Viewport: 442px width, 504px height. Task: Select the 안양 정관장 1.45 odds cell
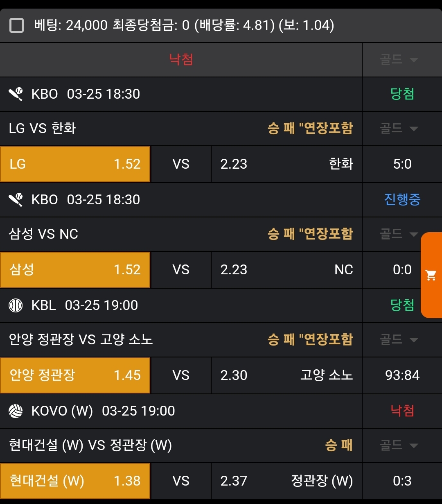pyautogui.click(x=75, y=375)
